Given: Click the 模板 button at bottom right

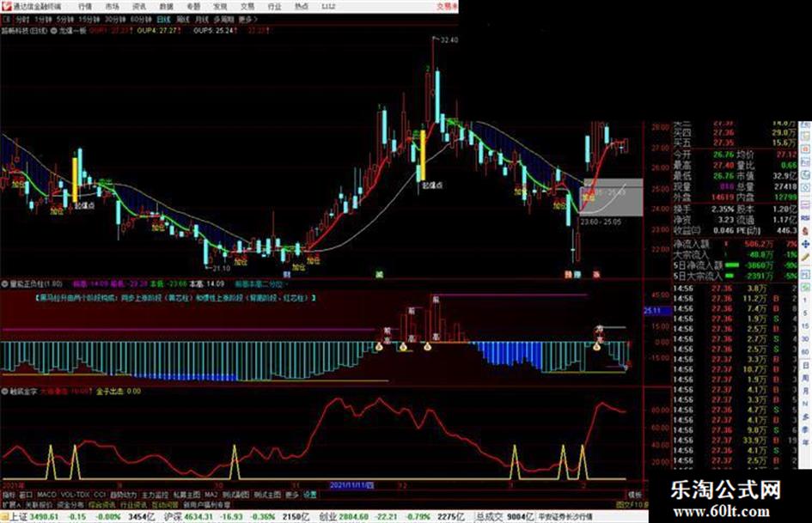Looking at the screenshot, I should pos(635,495).
